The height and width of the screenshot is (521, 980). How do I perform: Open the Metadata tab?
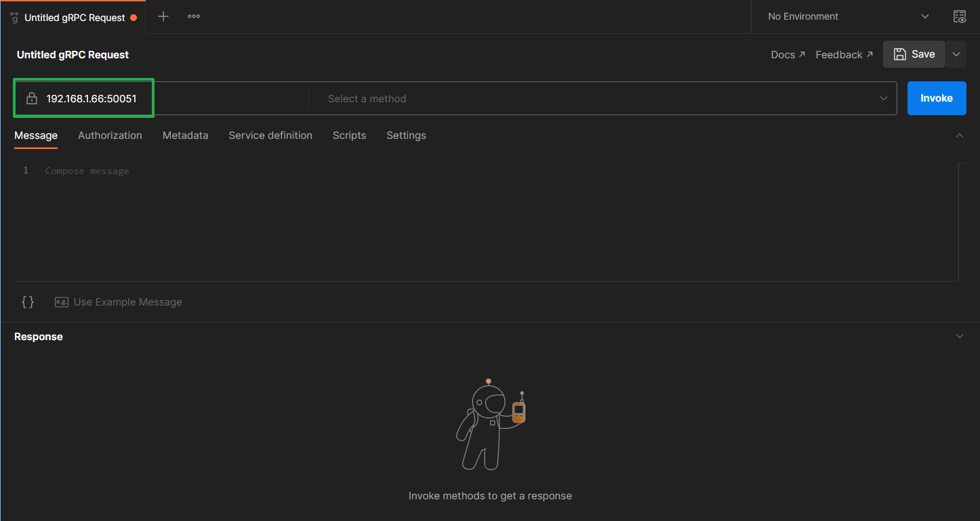click(x=185, y=136)
